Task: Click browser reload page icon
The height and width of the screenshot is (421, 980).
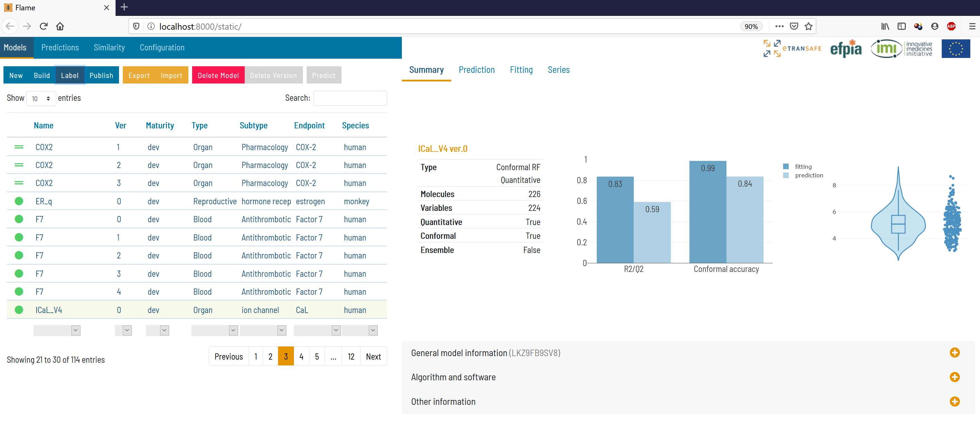Action: (43, 26)
